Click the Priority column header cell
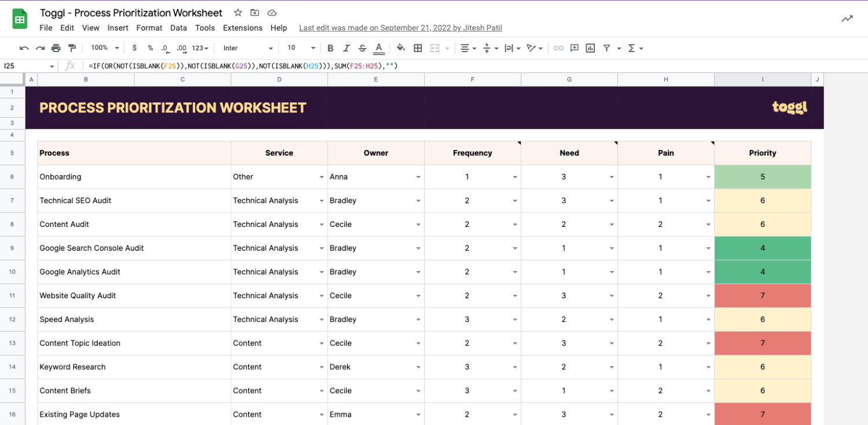Screen dimensions: 868x425 pos(762,153)
